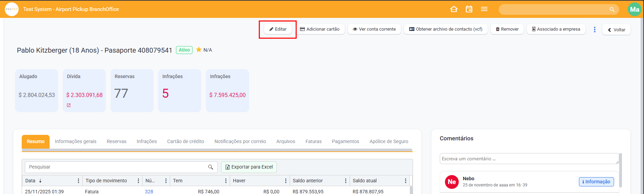Image resolution: width=644 pixels, height=194 pixels.
Task: Open the Saldo anterior column menu
Action: pos(346,181)
